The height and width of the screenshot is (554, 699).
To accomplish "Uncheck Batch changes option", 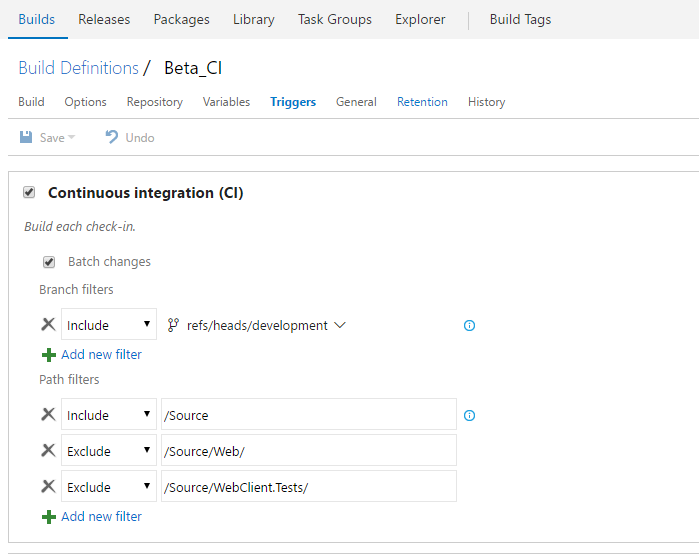I will click(49, 262).
